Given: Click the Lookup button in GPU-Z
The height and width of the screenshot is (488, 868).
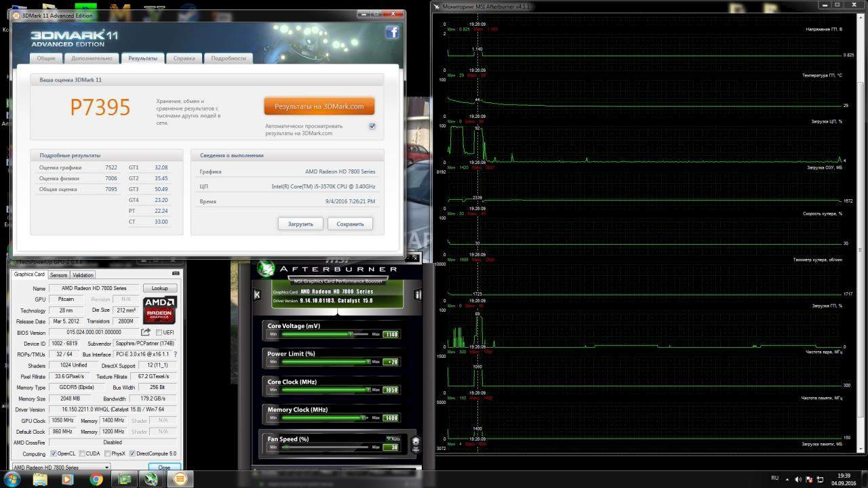Looking at the screenshot, I should click(x=159, y=288).
